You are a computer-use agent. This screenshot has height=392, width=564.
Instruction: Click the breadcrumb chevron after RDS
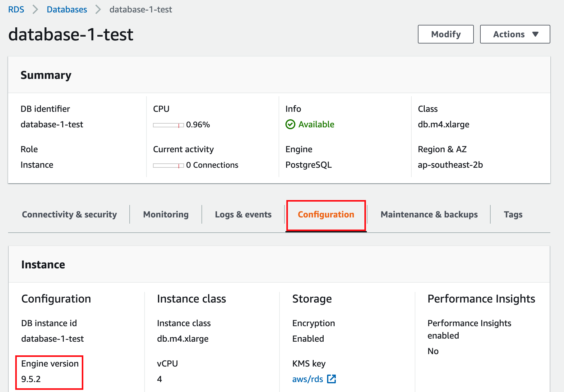(x=35, y=10)
